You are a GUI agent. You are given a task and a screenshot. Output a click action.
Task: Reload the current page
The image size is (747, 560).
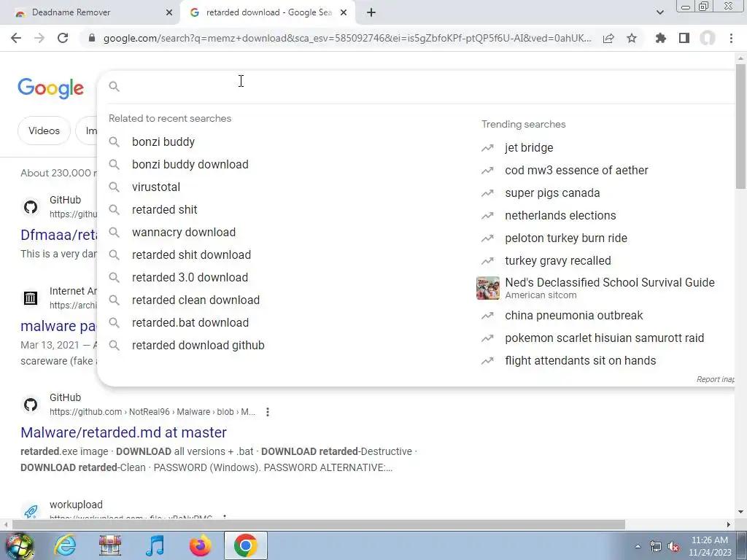(63, 38)
